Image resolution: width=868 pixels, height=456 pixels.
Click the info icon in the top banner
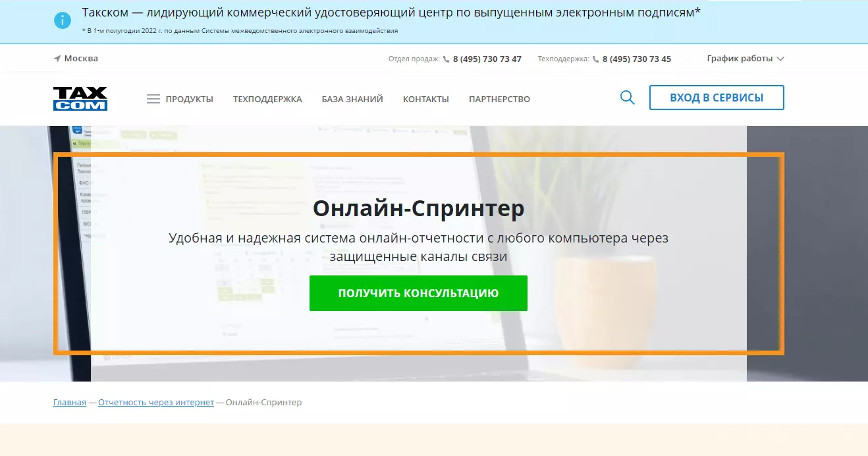click(x=62, y=20)
